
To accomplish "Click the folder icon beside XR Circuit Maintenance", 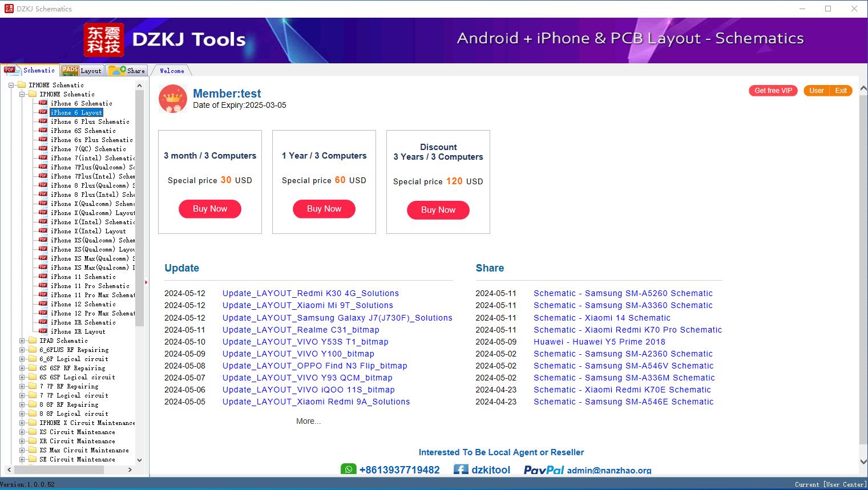I will [x=33, y=441].
